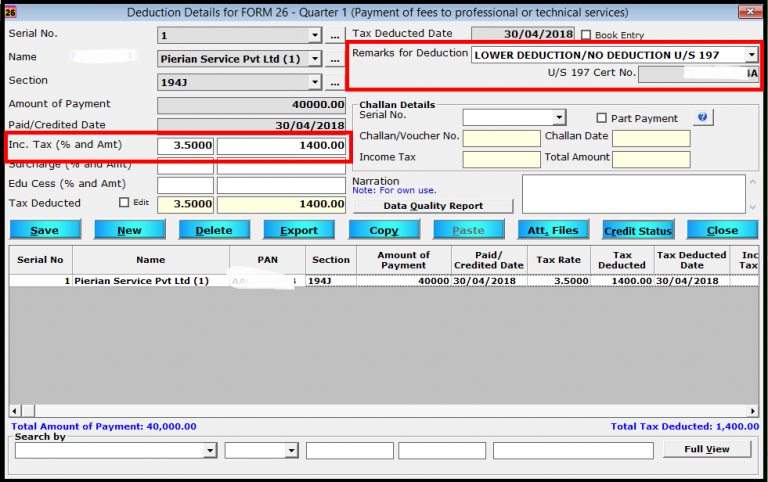Click the Challan Income Tax field
This screenshot has width=768, height=482.
coord(502,159)
